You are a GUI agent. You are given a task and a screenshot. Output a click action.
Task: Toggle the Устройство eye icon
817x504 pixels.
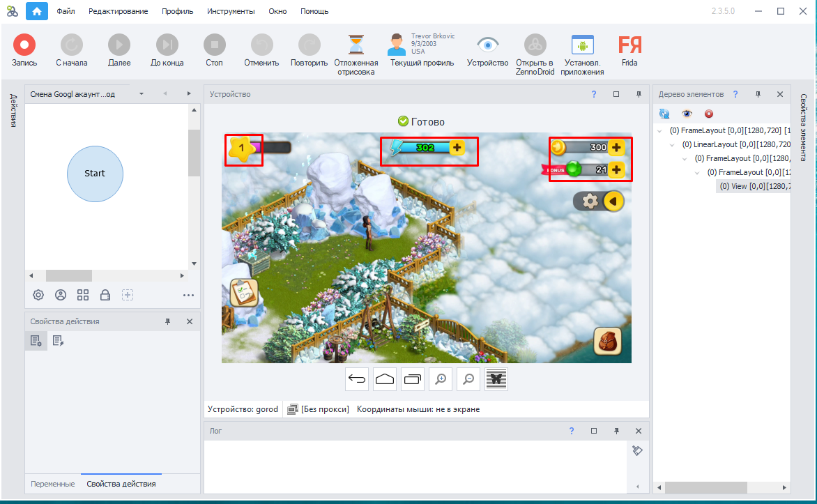click(x=488, y=45)
